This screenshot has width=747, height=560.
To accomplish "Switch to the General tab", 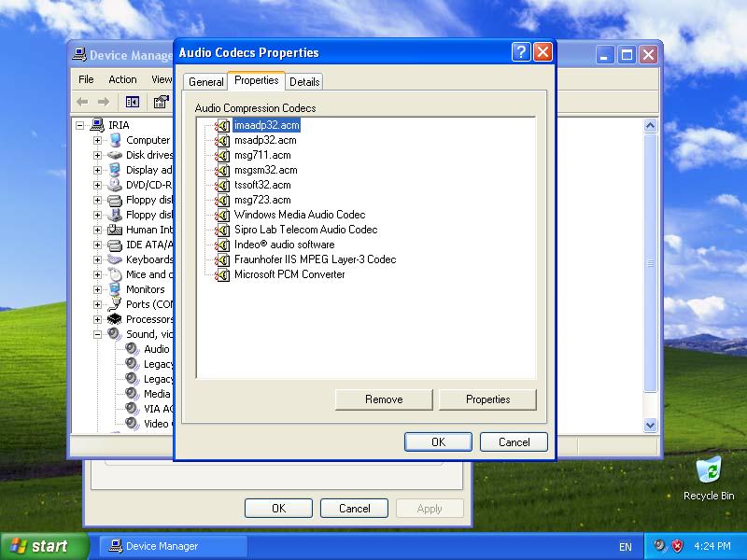I will click(205, 82).
